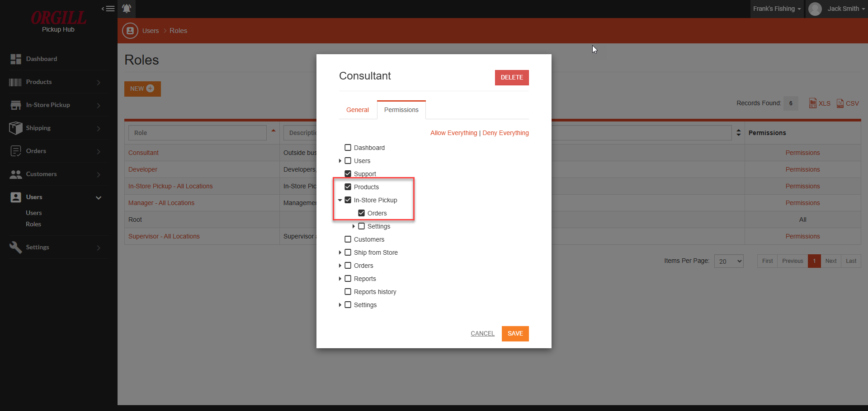Open the Manager - All Locations role
The height and width of the screenshot is (411, 868).
(x=161, y=203)
